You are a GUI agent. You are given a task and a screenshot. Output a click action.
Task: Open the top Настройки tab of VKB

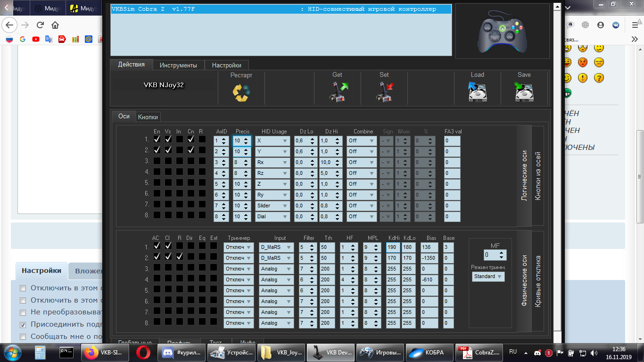[x=226, y=66]
